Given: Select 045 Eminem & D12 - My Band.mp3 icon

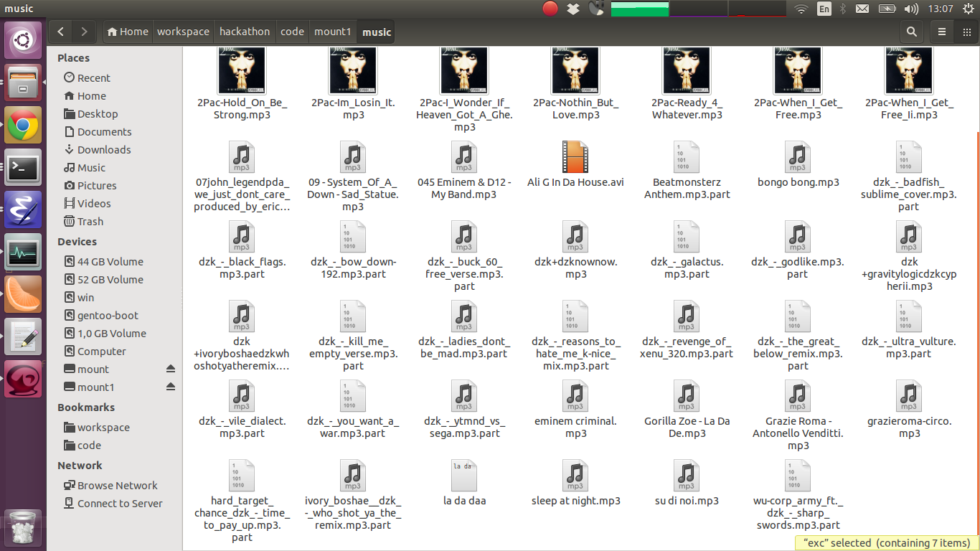Looking at the screenshot, I should tap(464, 157).
